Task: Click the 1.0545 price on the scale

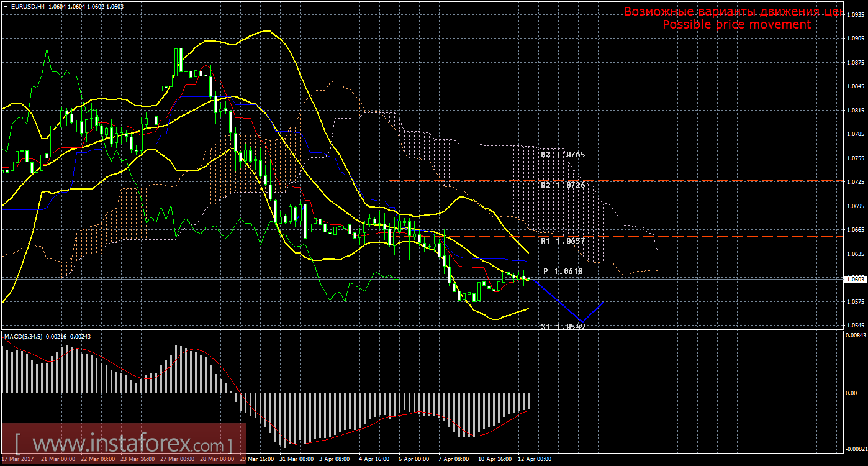Action: click(x=856, y=325)
